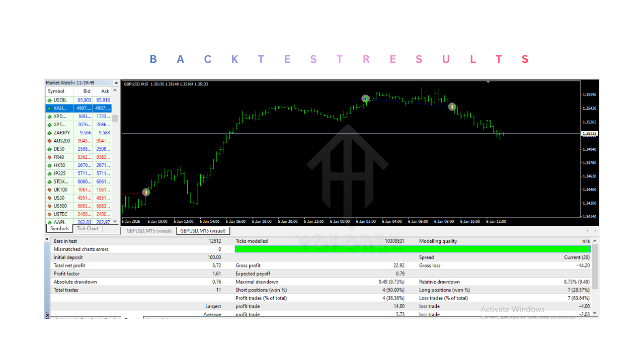
Task: Click the red arrow icon next to US30
Action: (49, 197)
